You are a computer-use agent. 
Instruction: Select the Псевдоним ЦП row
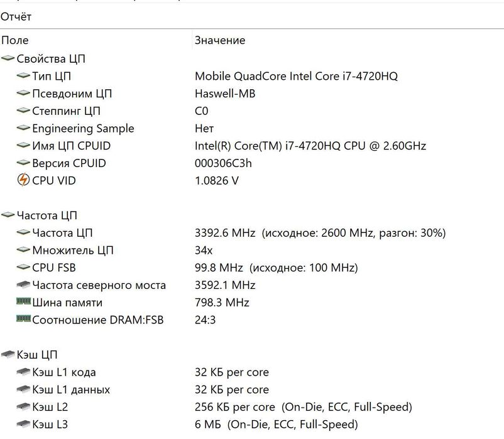72,94
